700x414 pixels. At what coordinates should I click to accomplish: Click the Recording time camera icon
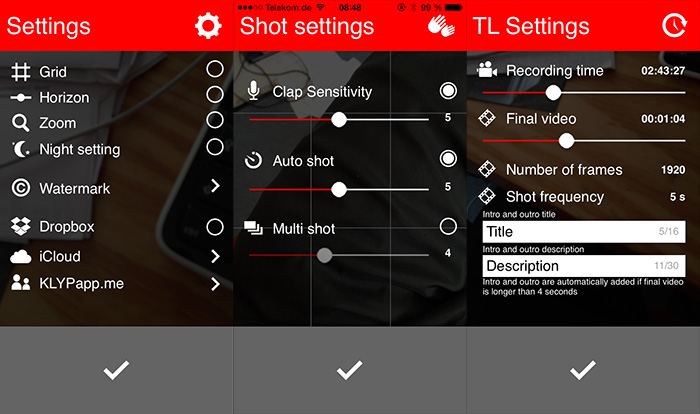[487, 70]
